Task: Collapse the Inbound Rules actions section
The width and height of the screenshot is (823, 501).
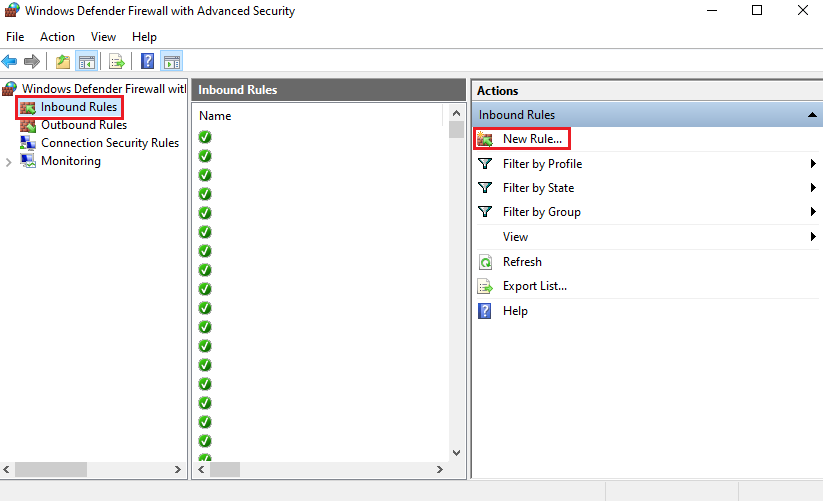Action: [x=812, y=115]
